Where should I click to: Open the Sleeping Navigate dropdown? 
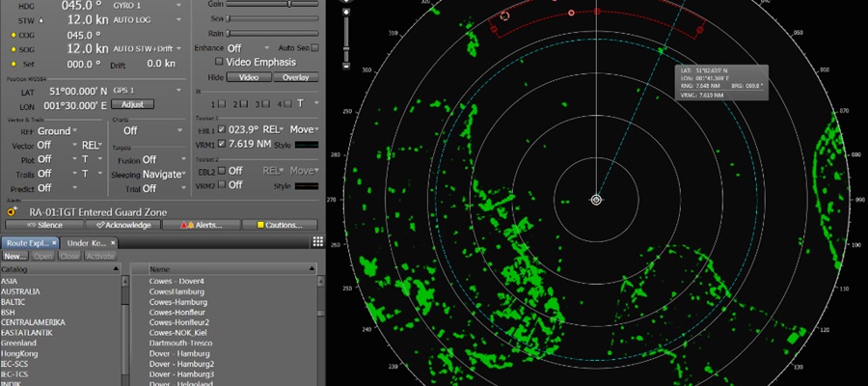[x=164, y=174]
